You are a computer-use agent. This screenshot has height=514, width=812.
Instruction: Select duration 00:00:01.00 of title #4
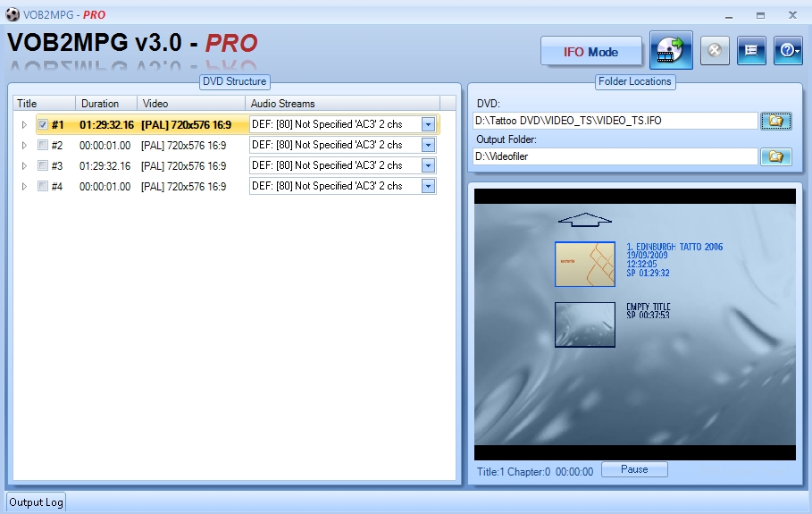105,186
